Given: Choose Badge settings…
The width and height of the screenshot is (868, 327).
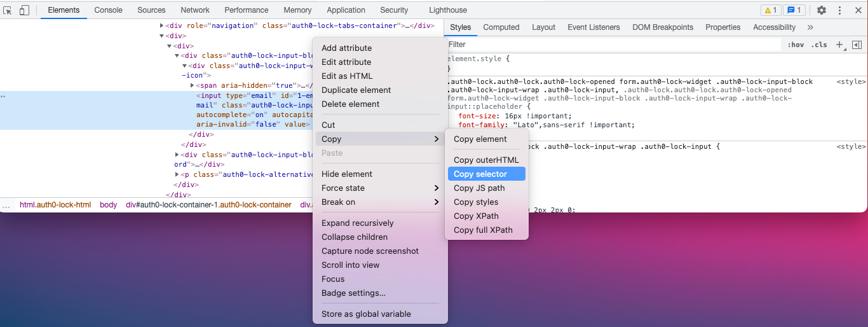Looking at the screenshot, I should (380, 293).
